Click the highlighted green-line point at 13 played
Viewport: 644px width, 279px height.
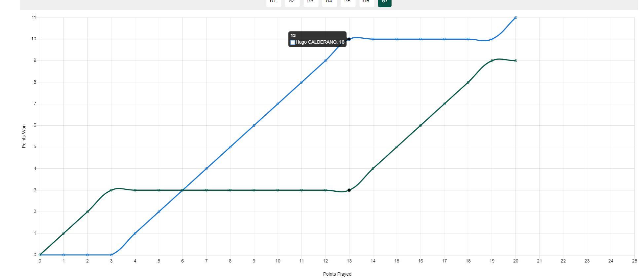click(x=349, y=190)
